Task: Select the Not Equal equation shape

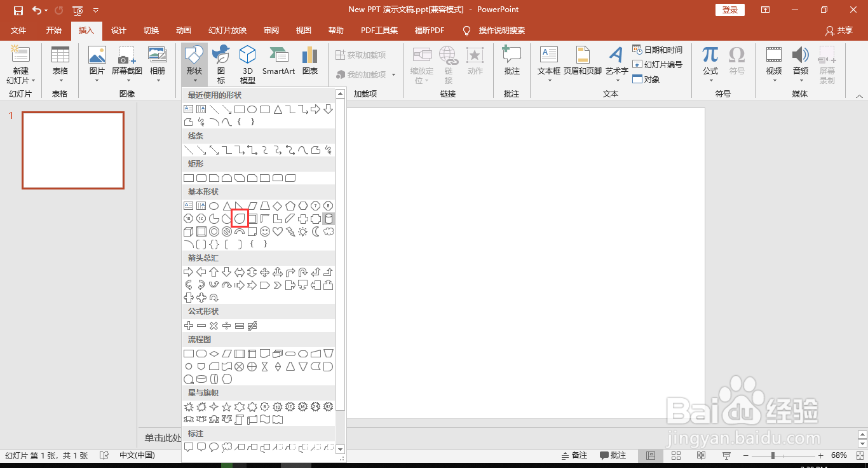Action: pyautogui.click(x=252, y=326)
